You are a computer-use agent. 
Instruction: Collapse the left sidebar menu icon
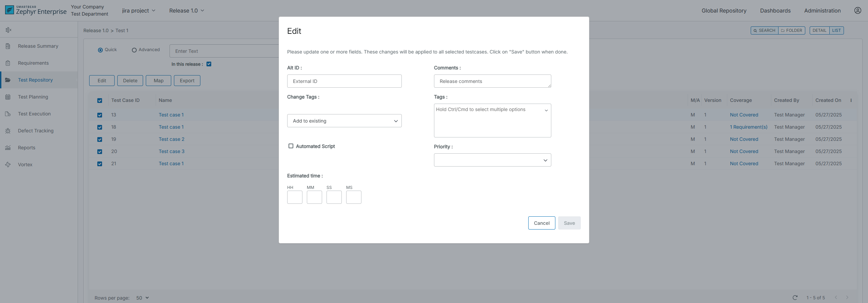tap(8, 30)
